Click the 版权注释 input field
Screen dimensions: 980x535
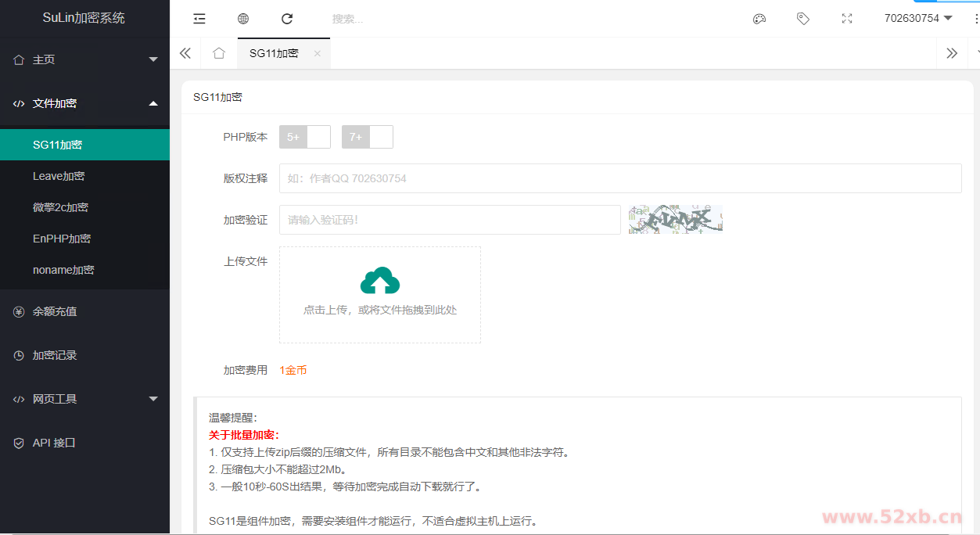(619, 178)
